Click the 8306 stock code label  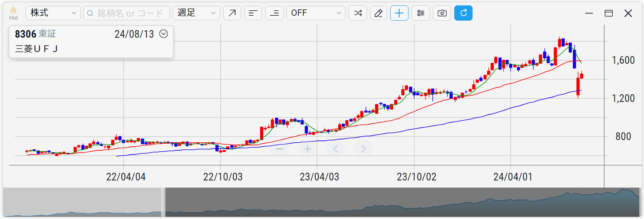coord(25,34)
